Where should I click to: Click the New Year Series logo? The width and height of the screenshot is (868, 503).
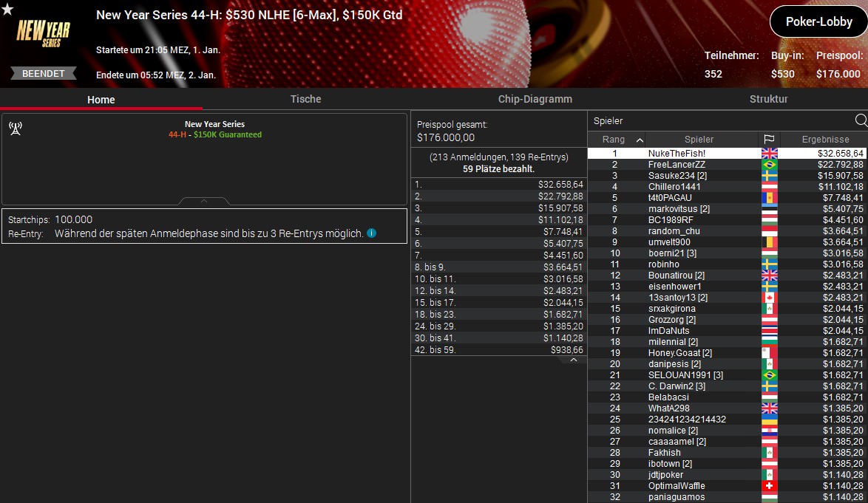(43, 34)
